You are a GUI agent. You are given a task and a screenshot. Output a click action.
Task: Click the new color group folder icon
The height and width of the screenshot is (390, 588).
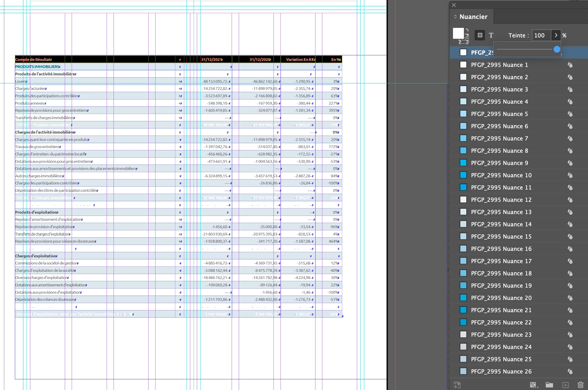tap(549, 385)
